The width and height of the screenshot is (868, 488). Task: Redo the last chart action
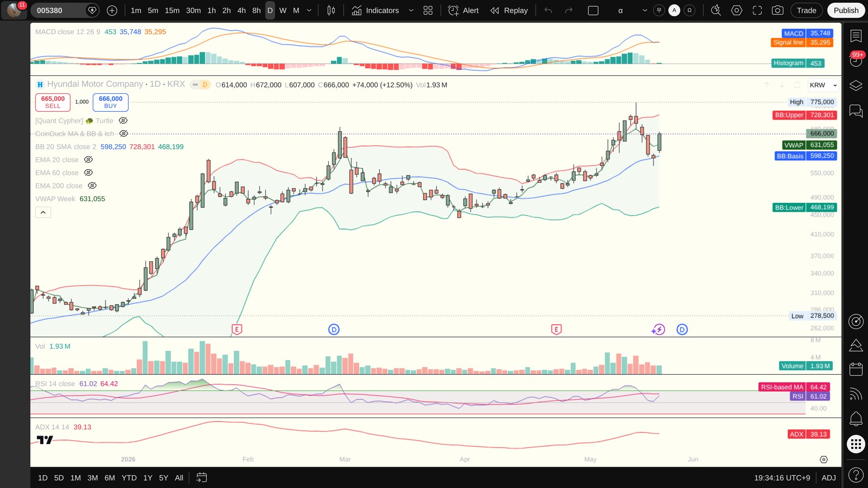pyautogui.click(x=569, y=10)
